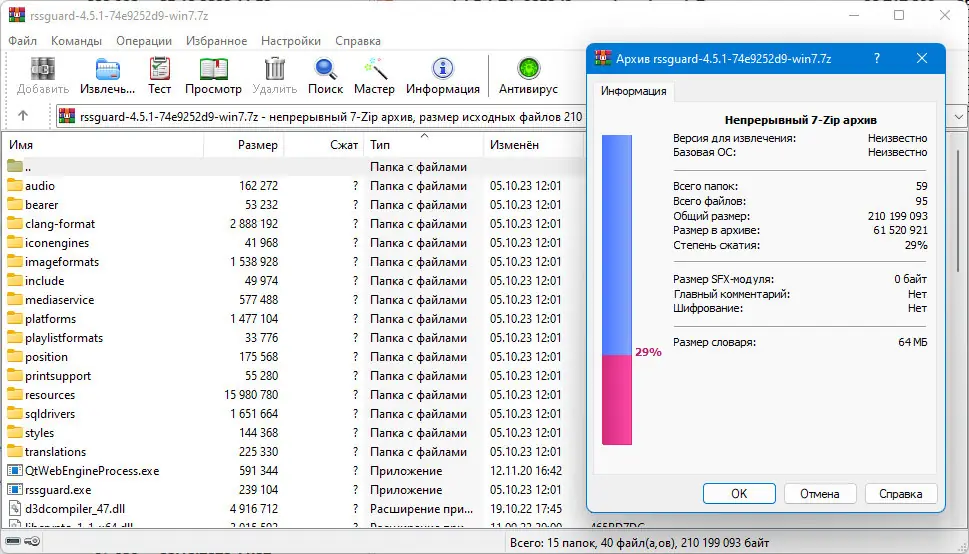Image resolution: width=969 pixels, height=554 pixels.
Task: Launch the Мастер wizard tool
Action: [x=374, y=69]
